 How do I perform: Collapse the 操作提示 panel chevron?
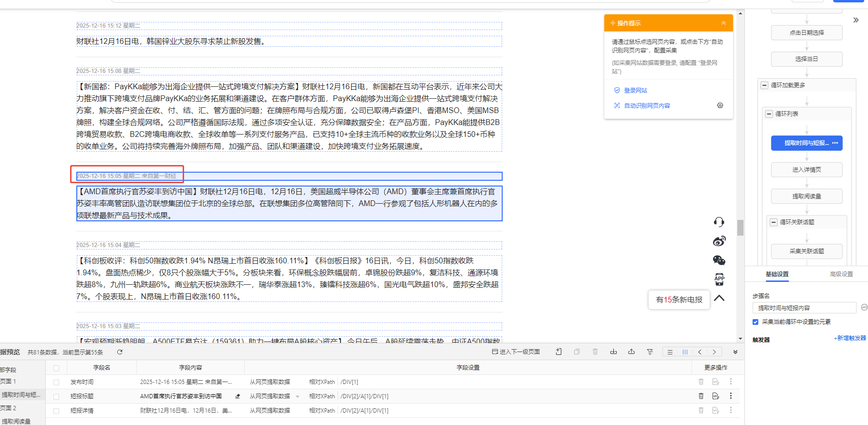click(723, 23)
